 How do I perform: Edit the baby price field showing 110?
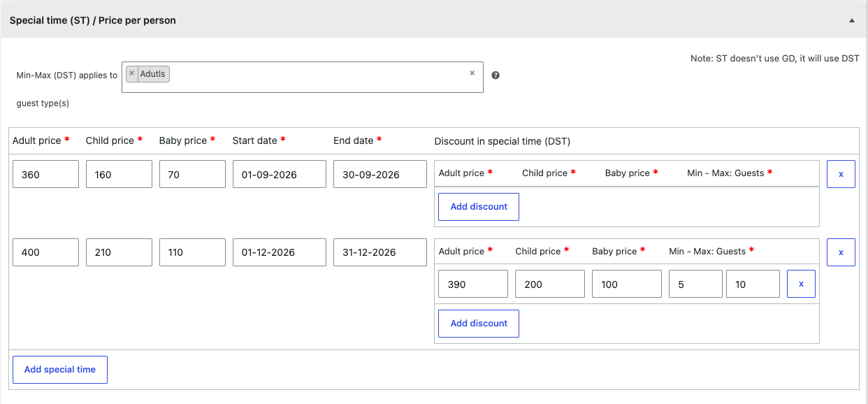coord(192,252)
